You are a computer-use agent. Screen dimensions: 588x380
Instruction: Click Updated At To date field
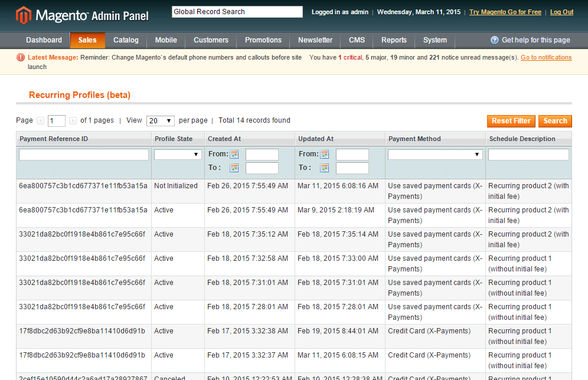[352, 168]
